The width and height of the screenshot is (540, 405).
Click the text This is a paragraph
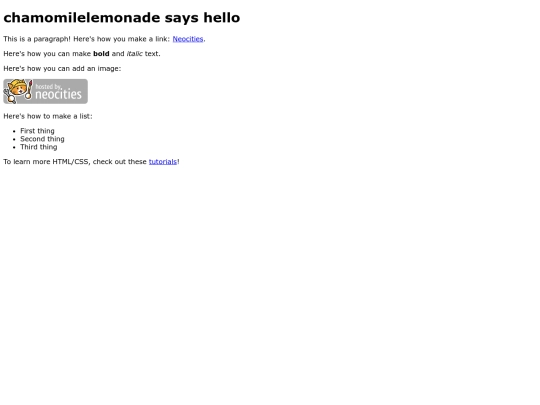37,39
